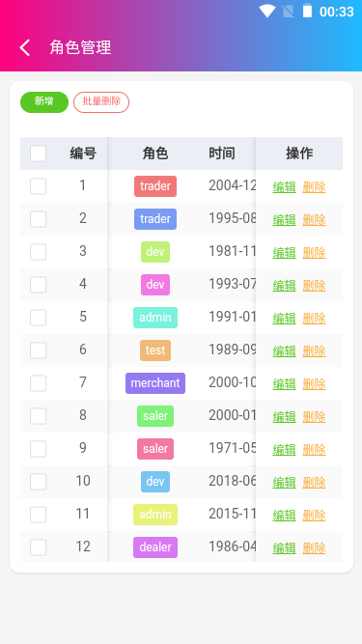The image size is (362, 644).
Task: Click 删除 link for row 5
Action: [x=315, y=319]
